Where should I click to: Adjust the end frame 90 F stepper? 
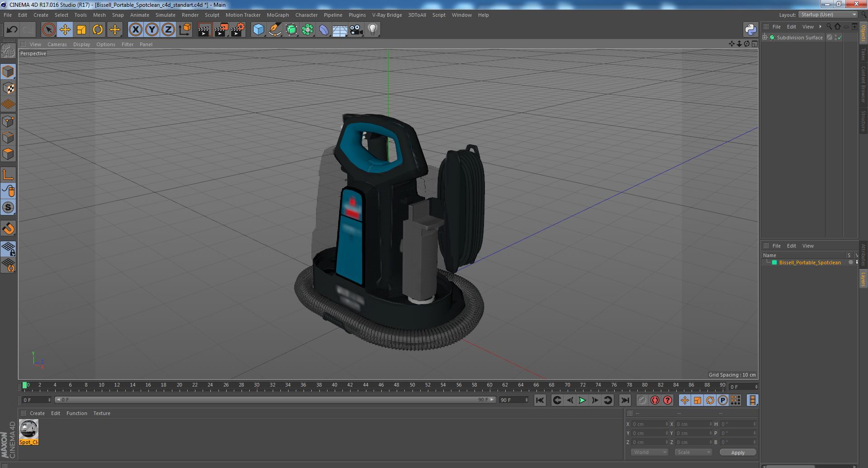click(526, 400)
